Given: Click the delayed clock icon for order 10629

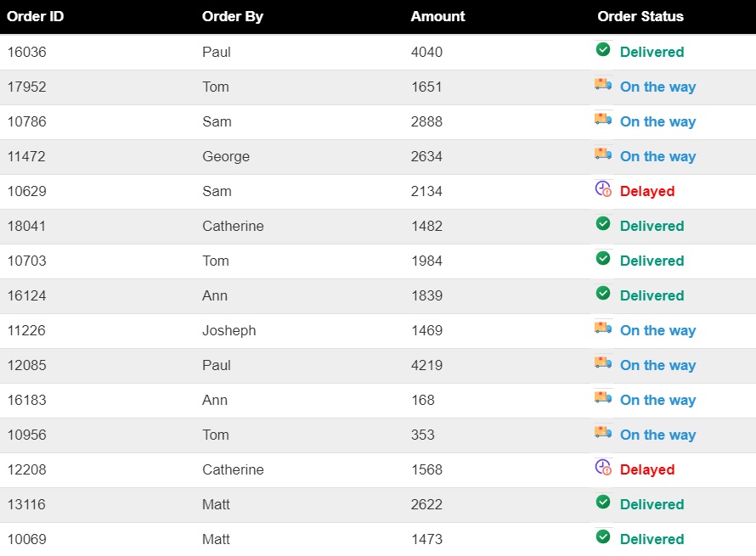Looking at the screenshot, I should click(603, 189).
